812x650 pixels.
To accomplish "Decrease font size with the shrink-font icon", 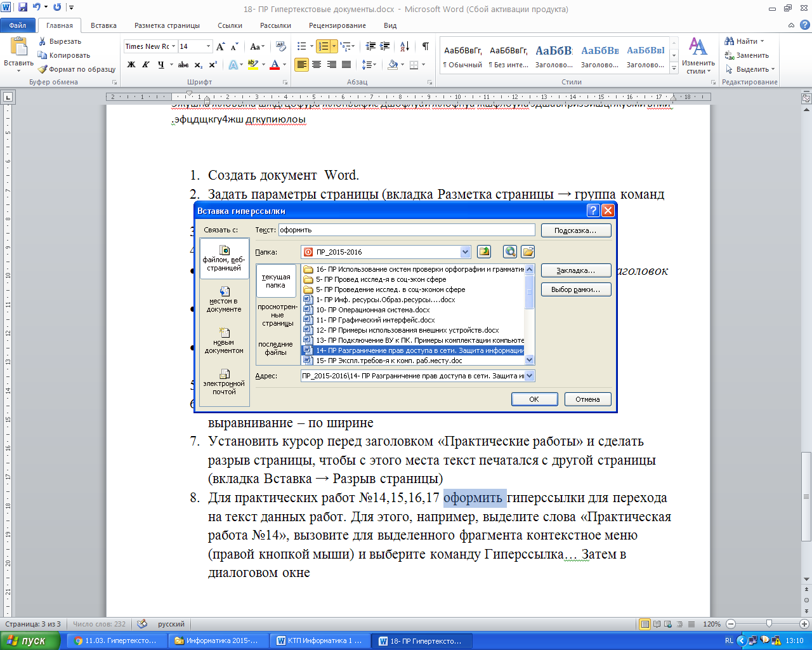I will (x=234, y=46).
